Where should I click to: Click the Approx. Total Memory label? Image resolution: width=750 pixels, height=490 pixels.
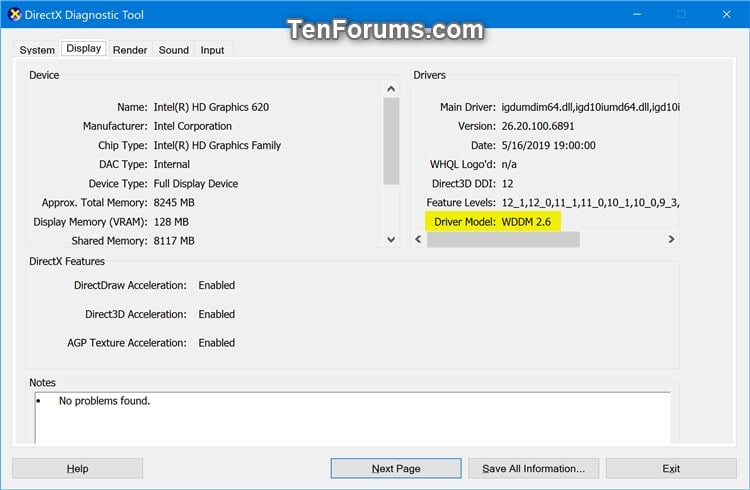[95, 203]
